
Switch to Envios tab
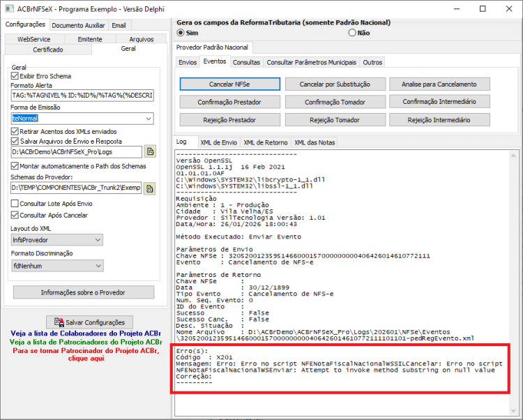click(x=188, y=62)
